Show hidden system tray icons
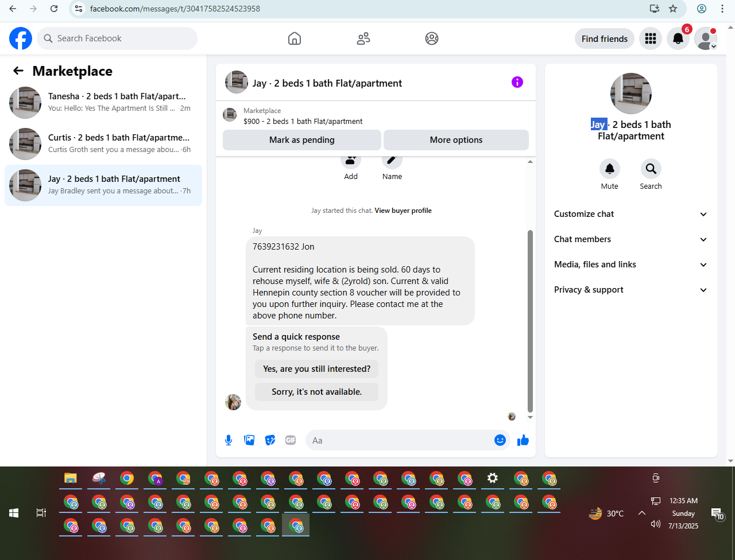Image resolution: width=735 pixels, height=560 pixels. (x=642, y=513)
